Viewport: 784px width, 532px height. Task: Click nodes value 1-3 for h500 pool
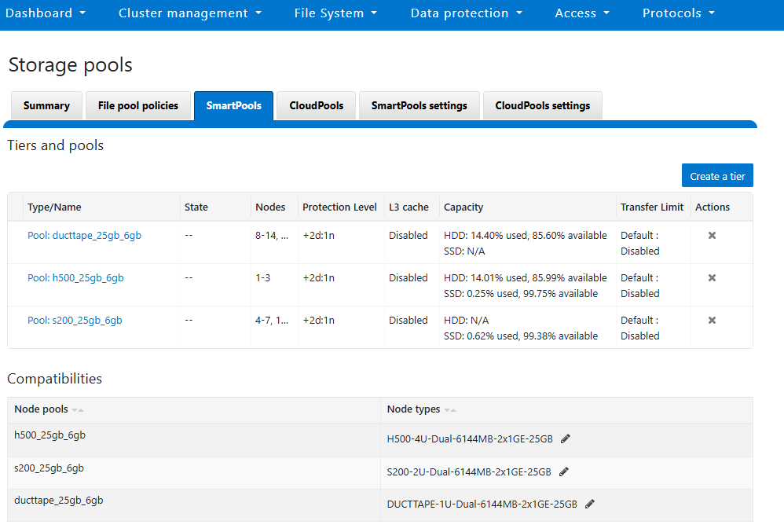(x=262, y=277)
